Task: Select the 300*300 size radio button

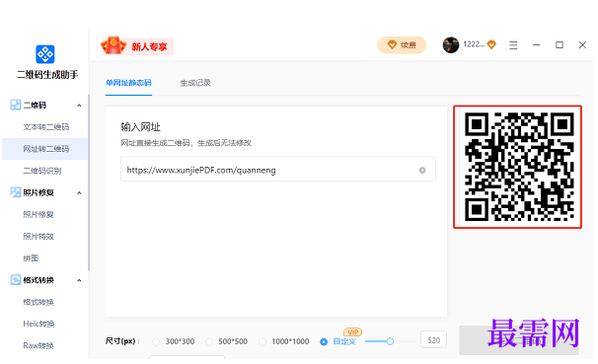Action: pos(156,342)
